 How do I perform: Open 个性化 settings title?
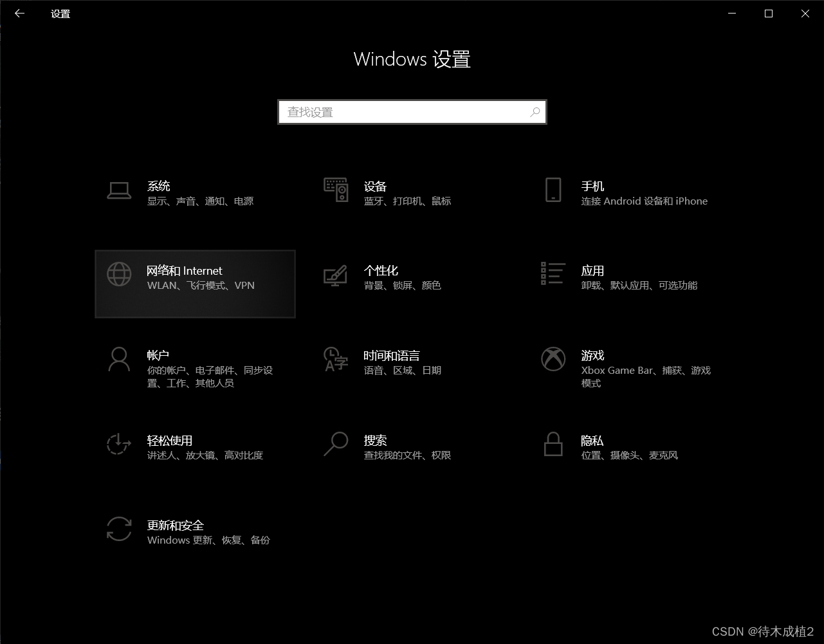381,270
